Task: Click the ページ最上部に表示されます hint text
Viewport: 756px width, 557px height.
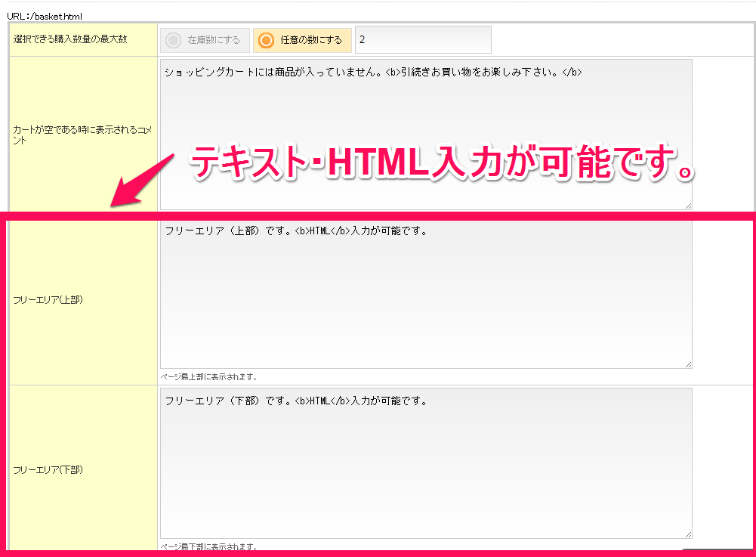Action: pos(209,376)
